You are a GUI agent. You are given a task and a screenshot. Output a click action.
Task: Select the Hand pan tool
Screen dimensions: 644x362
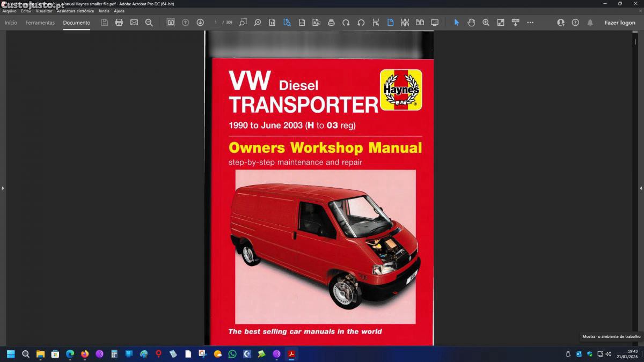[471, 23]
